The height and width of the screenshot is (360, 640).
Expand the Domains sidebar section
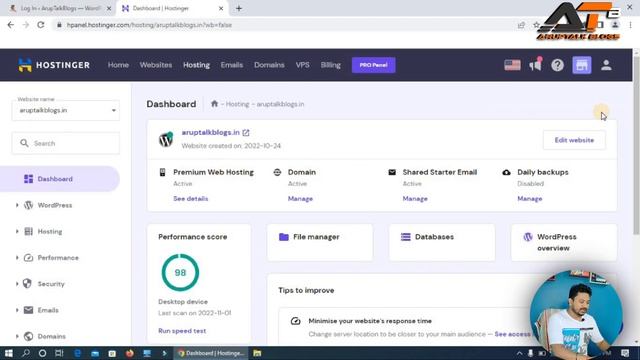(17, 336)
